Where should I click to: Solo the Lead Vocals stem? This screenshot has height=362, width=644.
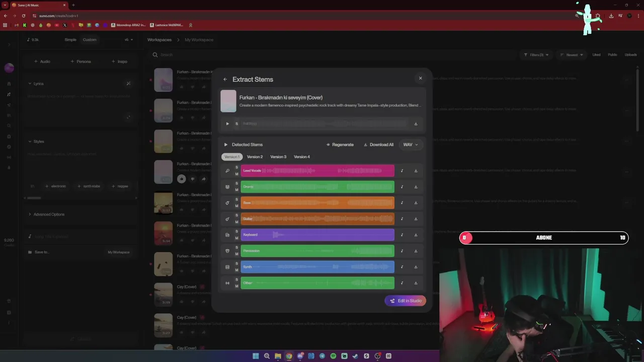tap(236, 167)
